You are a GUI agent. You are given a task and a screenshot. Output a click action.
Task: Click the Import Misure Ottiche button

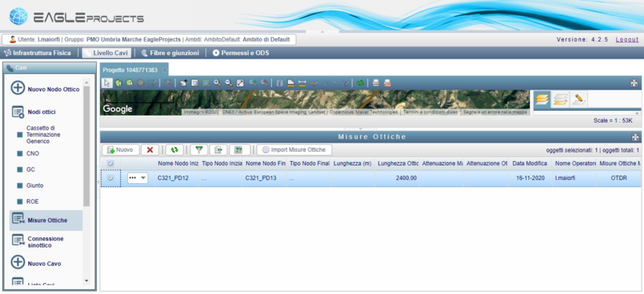coord(294,150)
